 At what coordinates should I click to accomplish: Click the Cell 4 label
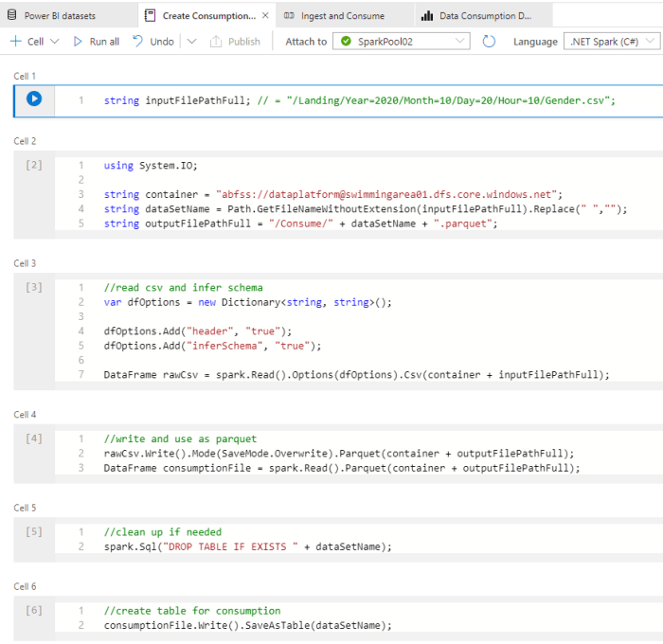pyautogui.click(x=25, y=415)
